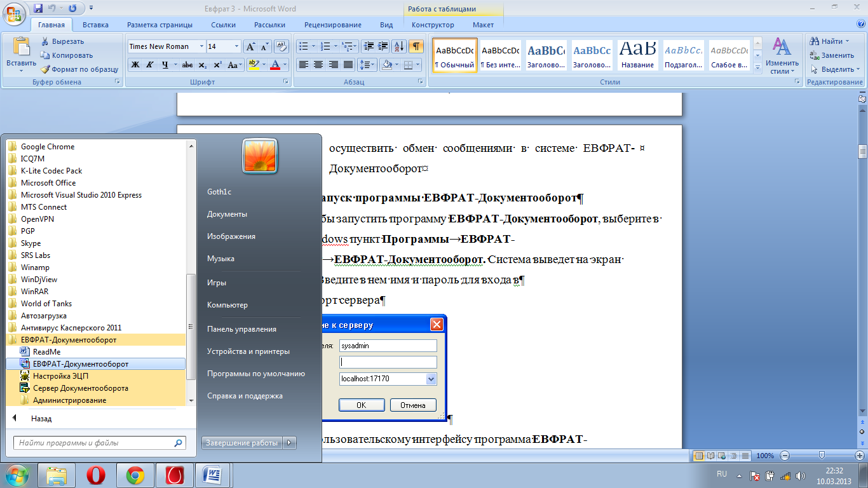Open the Конструктор table tools tab
868x488 pixels.
pos(433,25)
